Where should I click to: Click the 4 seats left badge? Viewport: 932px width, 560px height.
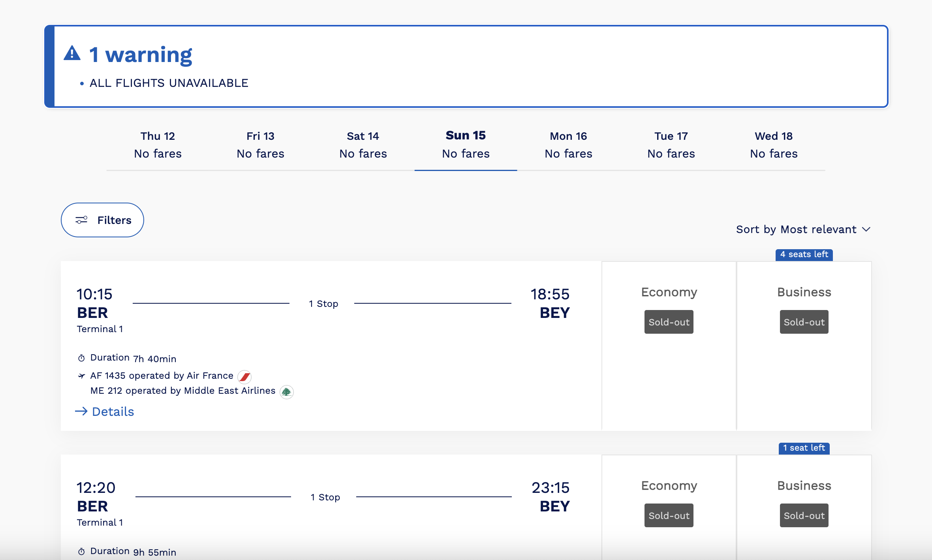[x=804, y=255]
